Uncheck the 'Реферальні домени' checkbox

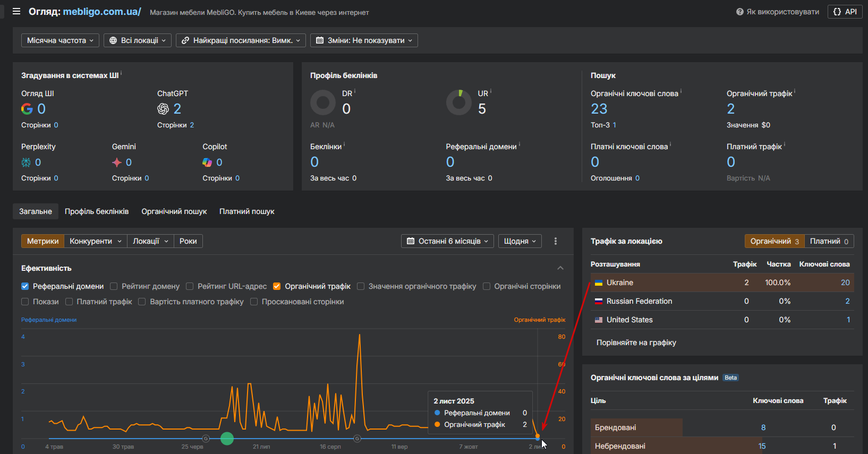pos(25,286)
